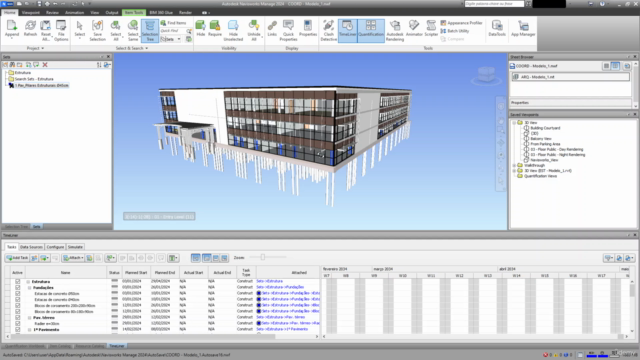This screenshot has height=360, width=640.
Task: Switch to Simulate tab in TimeLiner
Action: (x=75, y=247)
